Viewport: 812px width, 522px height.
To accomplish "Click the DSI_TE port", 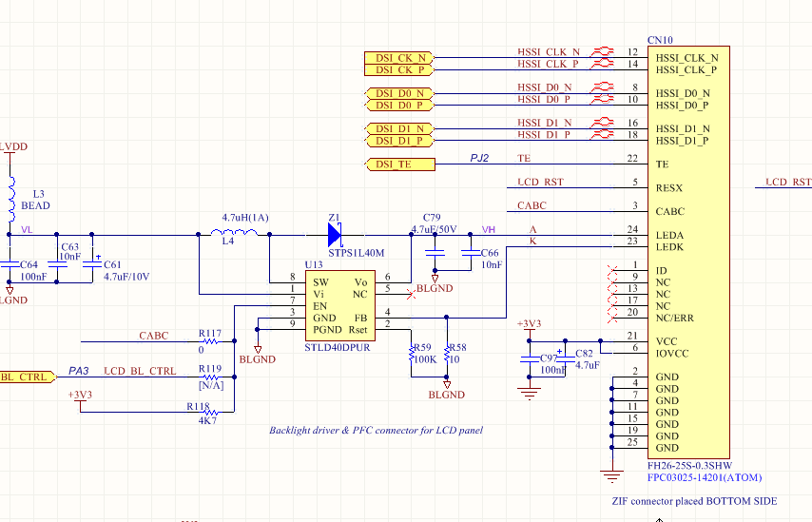I will (x=399, y=164).
